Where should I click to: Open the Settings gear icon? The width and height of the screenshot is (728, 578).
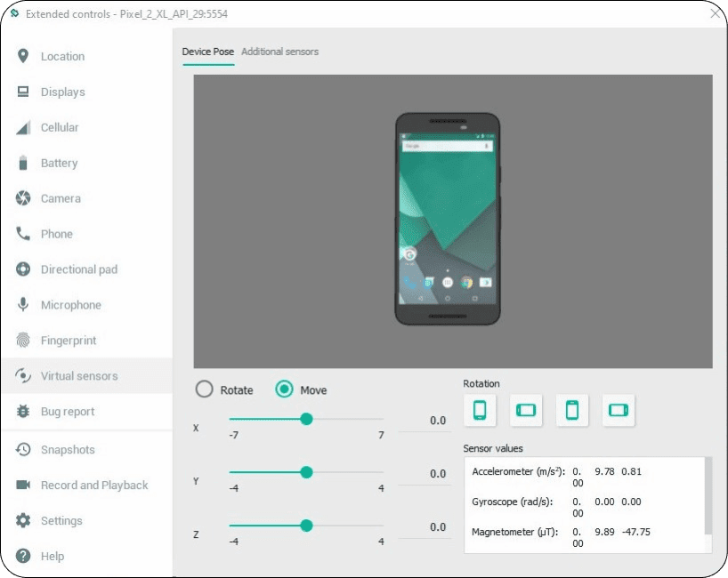23,520
